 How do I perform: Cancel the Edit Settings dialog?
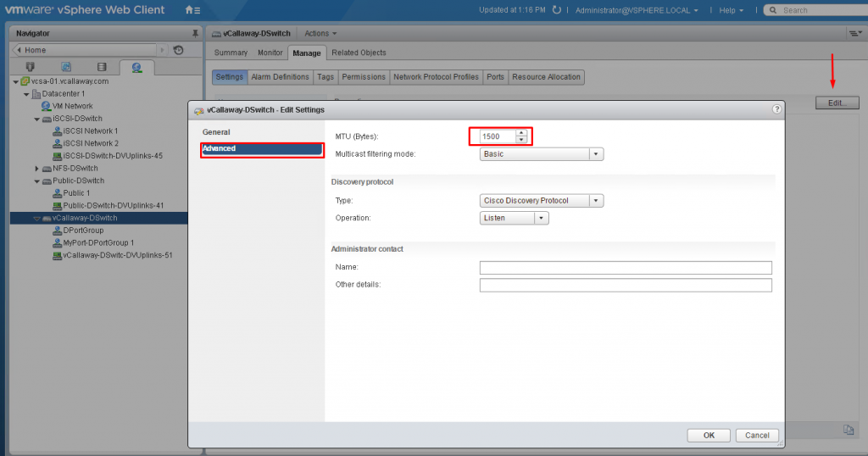[757, 436]
